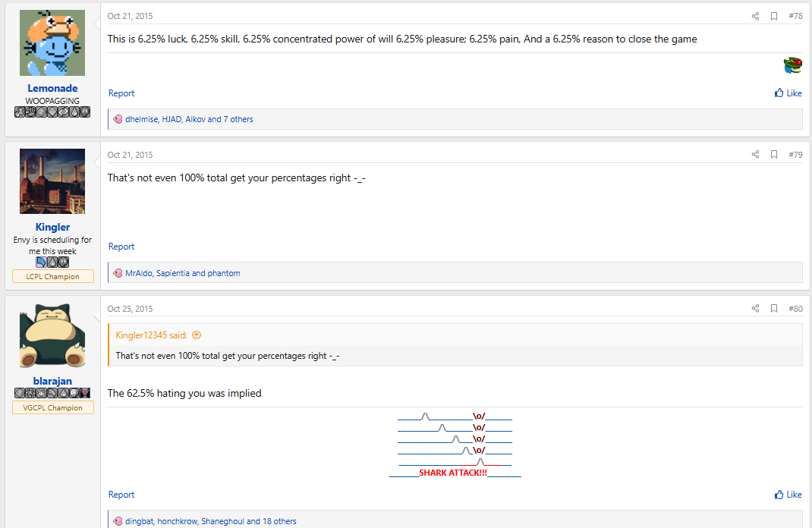The width and height of the screenshot is (812, 528).
Task: Click the signature image in post #78
Action: point(793,66)
